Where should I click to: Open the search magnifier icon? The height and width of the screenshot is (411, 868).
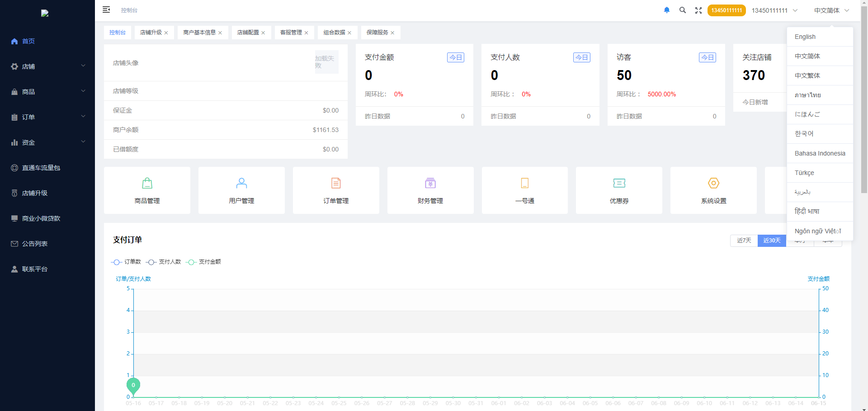[683, 10]
